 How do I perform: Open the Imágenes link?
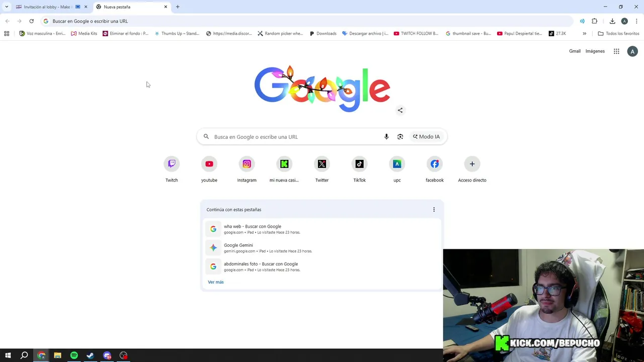pos(595,51)
